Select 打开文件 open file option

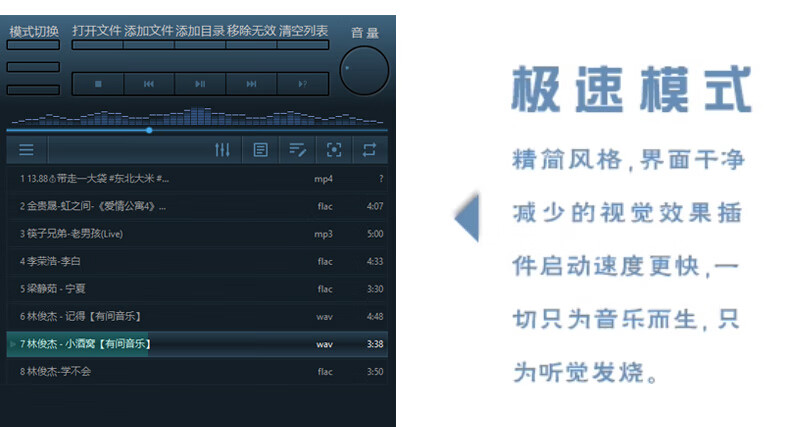click(97, 31)
